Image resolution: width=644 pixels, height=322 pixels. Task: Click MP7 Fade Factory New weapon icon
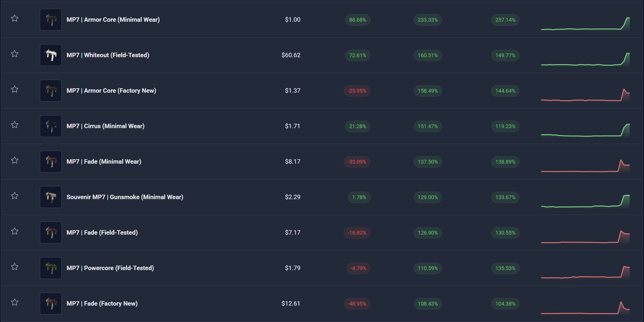tap(51, 304)
